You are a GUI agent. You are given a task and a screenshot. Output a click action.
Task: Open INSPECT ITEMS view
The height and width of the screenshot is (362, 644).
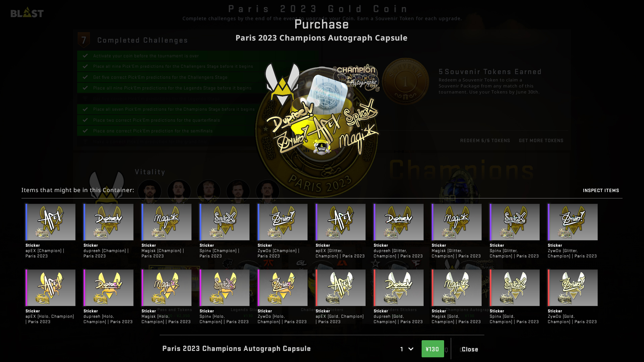click(x=601, y=190)
